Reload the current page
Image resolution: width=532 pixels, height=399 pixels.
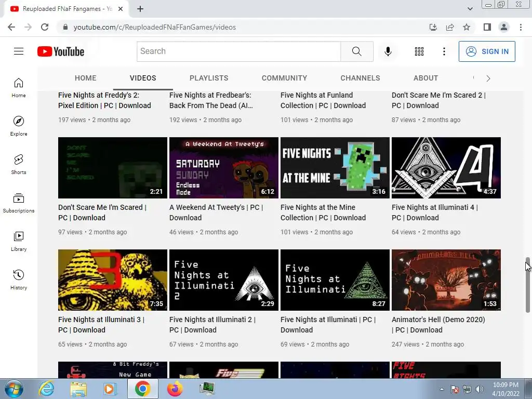click(x=45, y=27)
